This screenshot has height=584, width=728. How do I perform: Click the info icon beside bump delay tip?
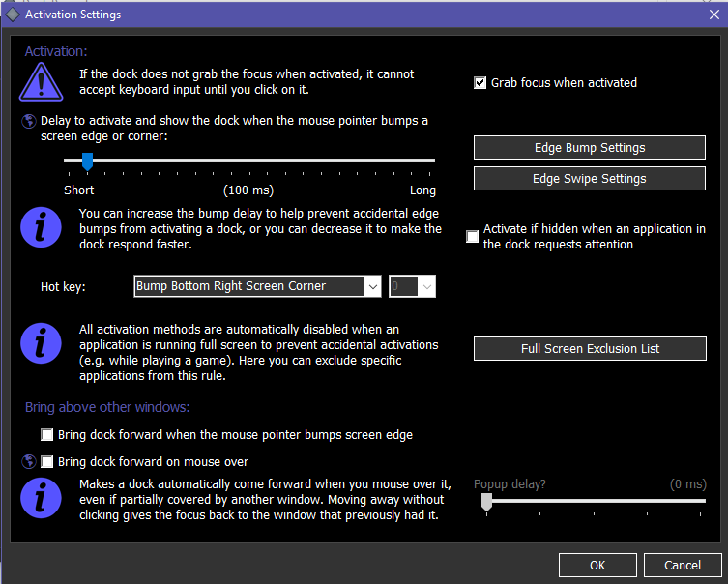pos(40,228)
